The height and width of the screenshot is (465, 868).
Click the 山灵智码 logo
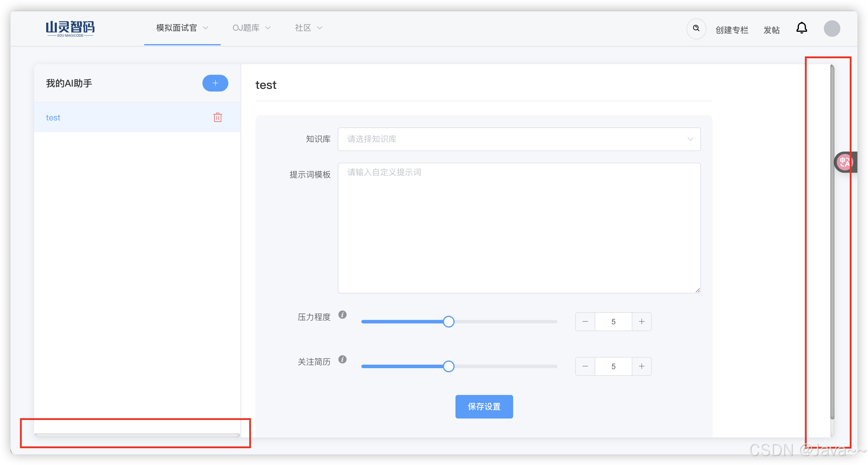tap(70, 28)
